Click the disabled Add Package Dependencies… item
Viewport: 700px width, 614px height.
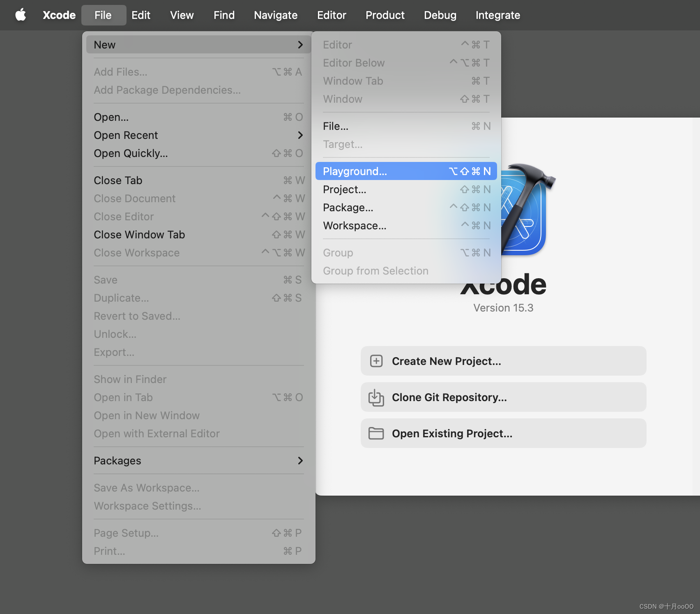tap(199, 90)
